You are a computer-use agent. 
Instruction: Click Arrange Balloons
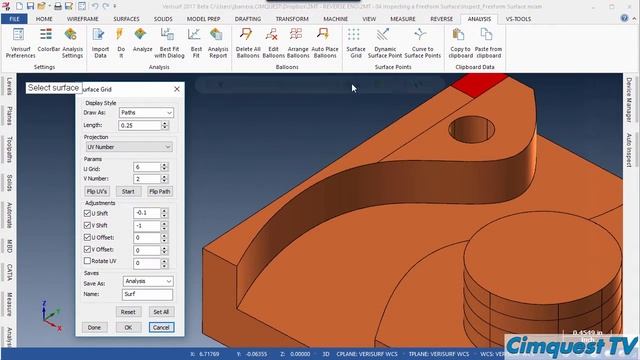298,43
